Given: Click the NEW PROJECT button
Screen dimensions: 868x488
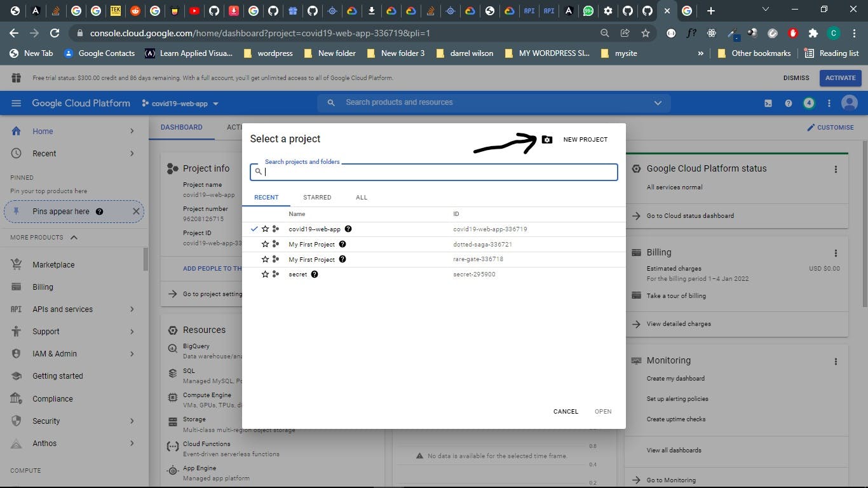Looking at the screenshot, I should point(585,139).
